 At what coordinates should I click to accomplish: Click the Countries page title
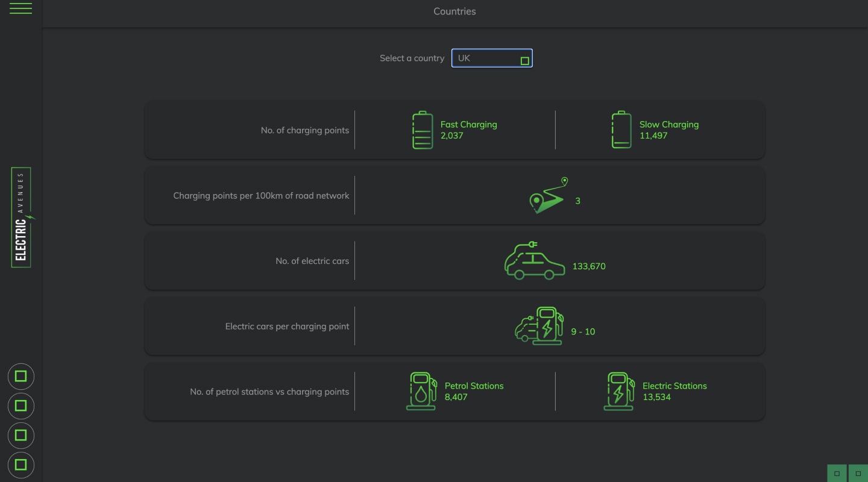tap(454, 11)
